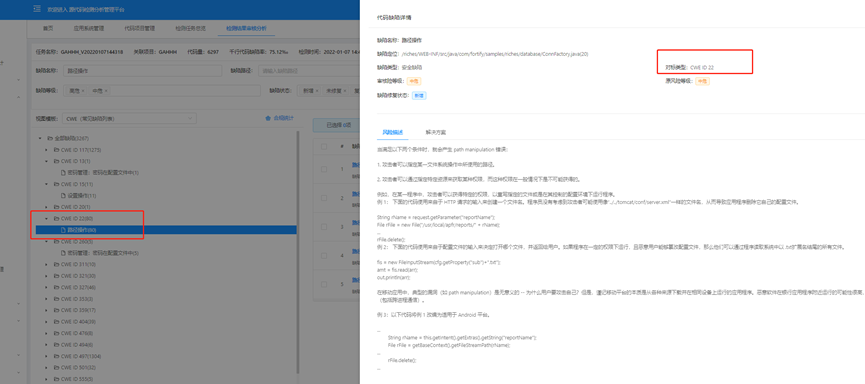Click folder icon of CWE ID 15(11)
865x384 pixels.
(x=56, y=184)
